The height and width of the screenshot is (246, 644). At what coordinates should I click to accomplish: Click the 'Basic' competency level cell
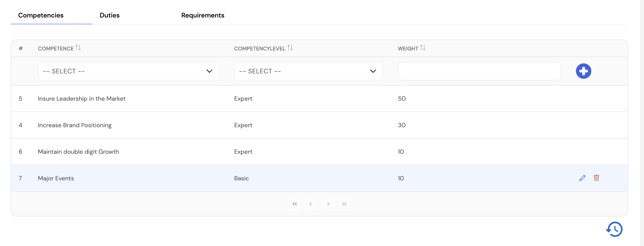[x=242, y=178]
